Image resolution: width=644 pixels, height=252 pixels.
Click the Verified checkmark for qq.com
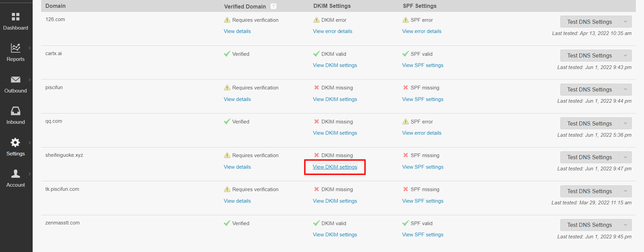[x=227, y=121]
